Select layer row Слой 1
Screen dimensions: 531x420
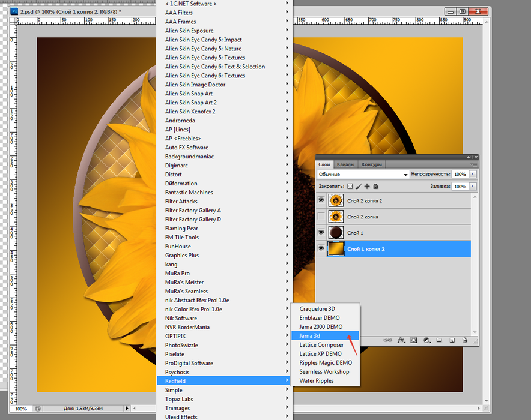(x=393, y=233)
